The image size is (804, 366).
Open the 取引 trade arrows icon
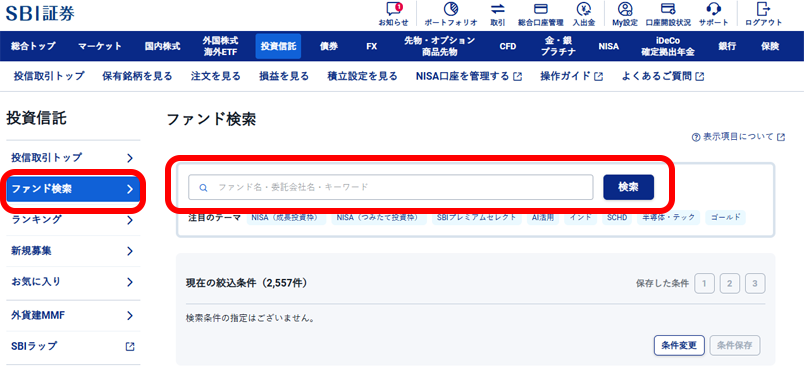pos(497,9)
